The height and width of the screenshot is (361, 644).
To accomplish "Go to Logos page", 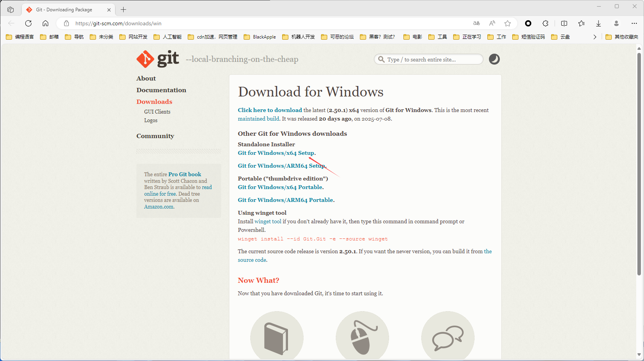I will [x=151, y=120].
